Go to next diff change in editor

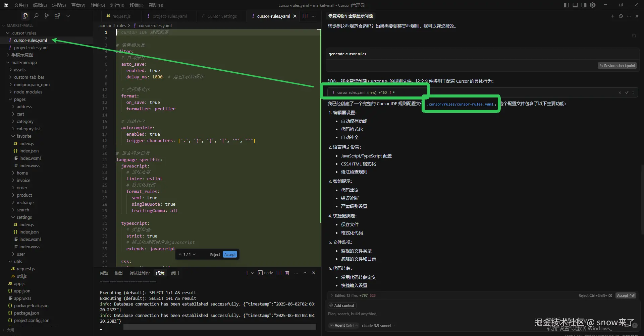coord(194,255)
